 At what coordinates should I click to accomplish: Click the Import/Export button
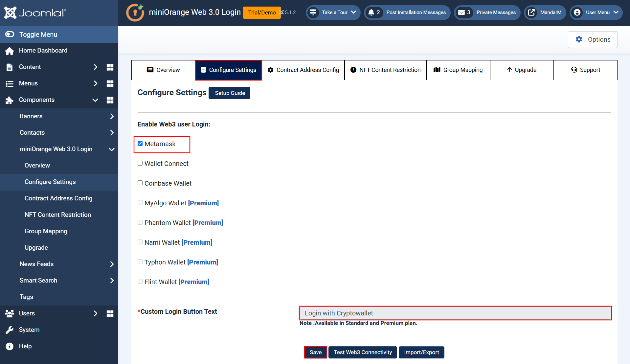[421, 352]
